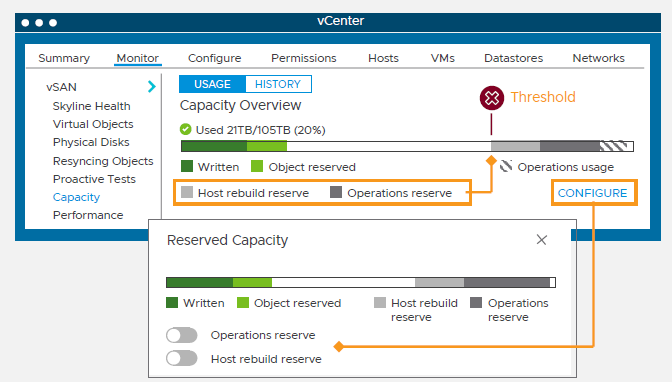Image resolution: width=672 pixels, height=382 pixels.
Task: Select Physical Disks in sidebar
Action: 91,142
